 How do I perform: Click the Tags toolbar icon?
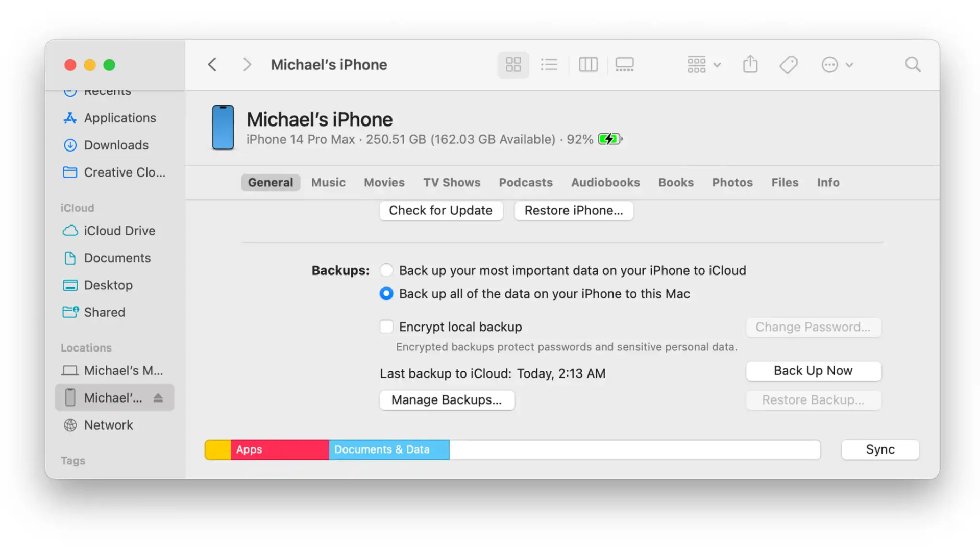click(x=788, y=65)
